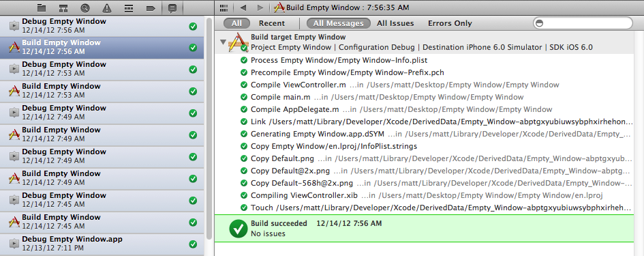Select the Precompile Empty Window-Prefix.pch step

pos(425,72)
